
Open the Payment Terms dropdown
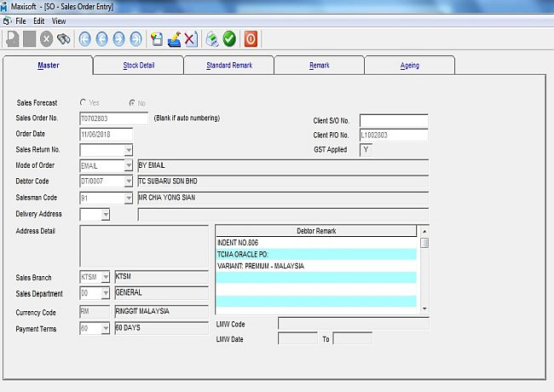pyautogui.click(x=106, y=329)
